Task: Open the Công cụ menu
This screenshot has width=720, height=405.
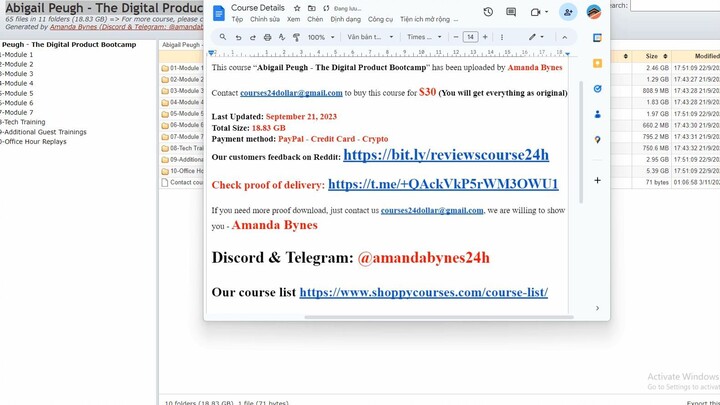Action: coord(380,19)
